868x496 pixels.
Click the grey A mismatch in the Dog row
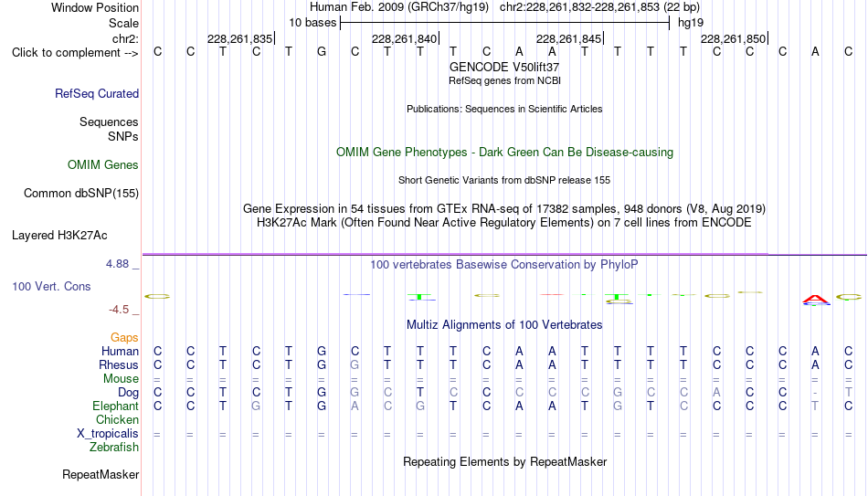[x=716, y=393]
